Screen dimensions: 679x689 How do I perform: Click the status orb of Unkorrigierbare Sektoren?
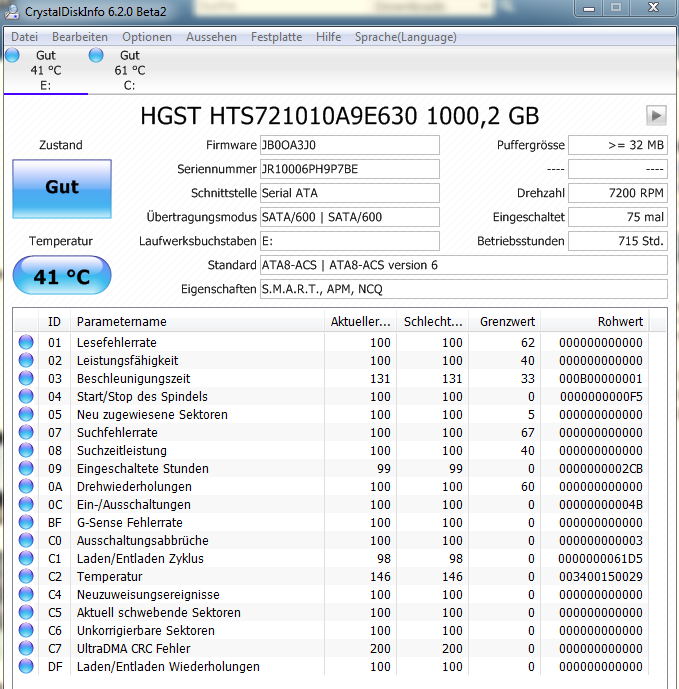[26, 630]
